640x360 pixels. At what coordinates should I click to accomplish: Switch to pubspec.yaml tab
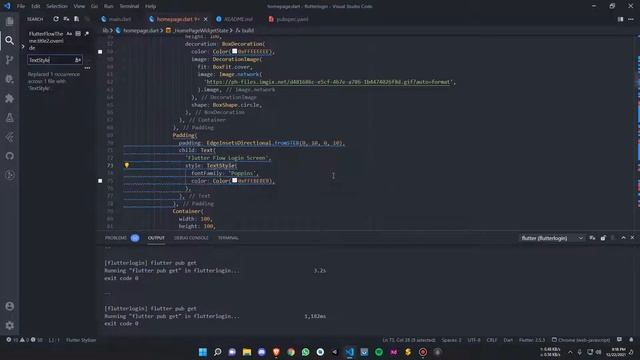coord(292,19)
